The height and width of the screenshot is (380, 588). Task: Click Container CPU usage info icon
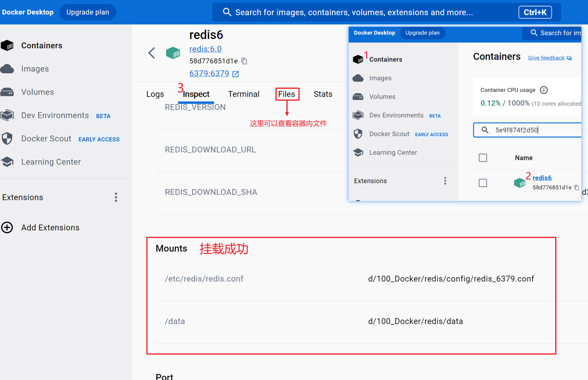544,90
